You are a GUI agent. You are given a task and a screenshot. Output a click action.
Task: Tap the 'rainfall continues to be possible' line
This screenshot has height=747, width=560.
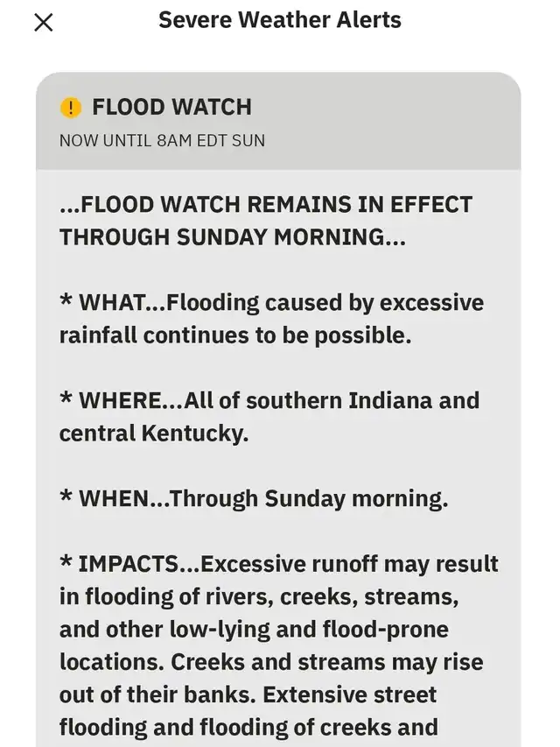pos(234,335)
